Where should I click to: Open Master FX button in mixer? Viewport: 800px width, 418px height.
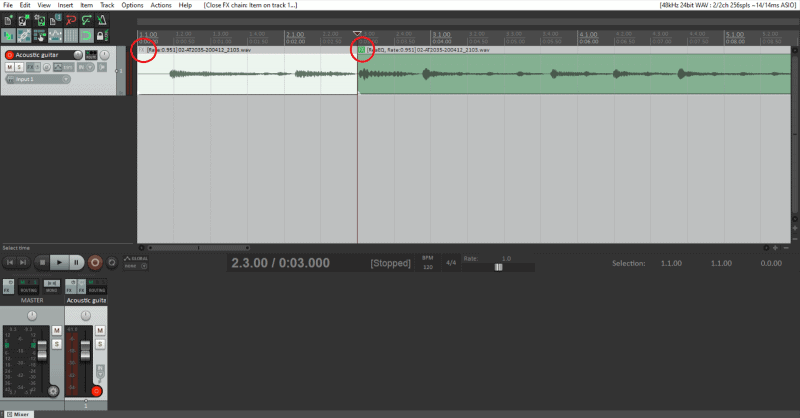(x=8, y=286)
